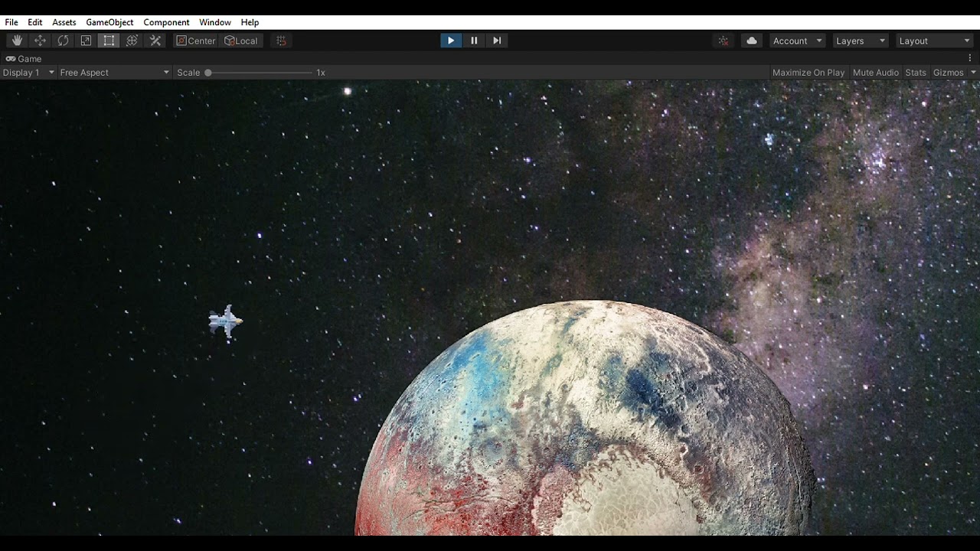Open custom editor tools

pyautogui.click(x=155, y=41)
